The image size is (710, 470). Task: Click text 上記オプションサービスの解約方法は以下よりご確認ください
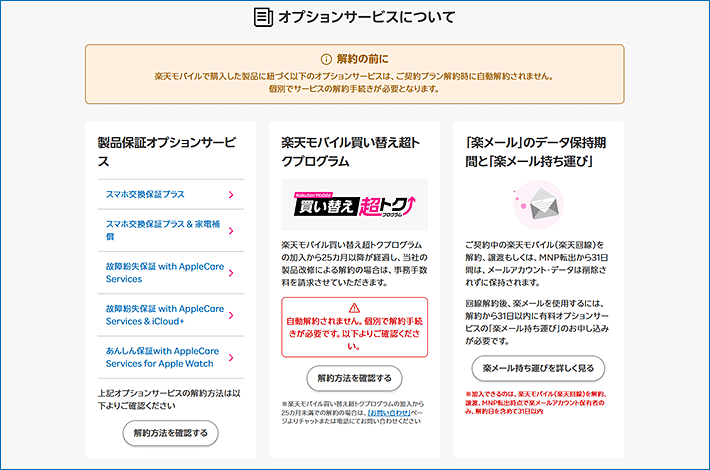pos(169,399)
